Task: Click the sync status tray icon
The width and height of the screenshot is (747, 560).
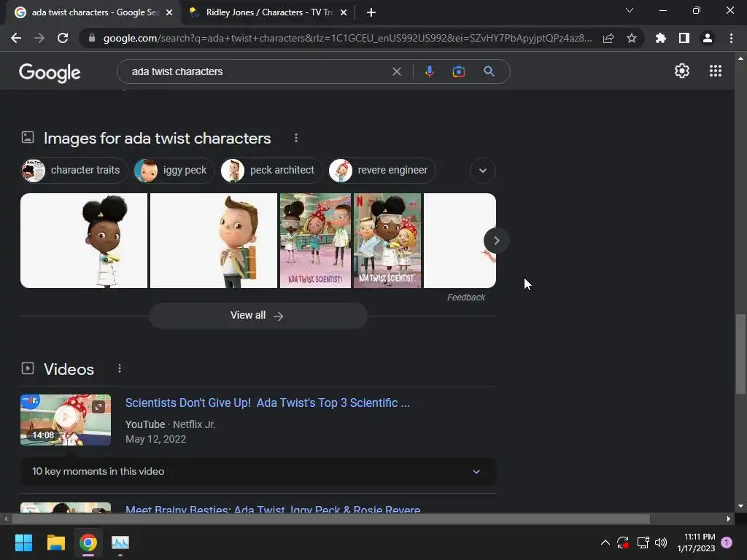Action: [x=623, y=542]
